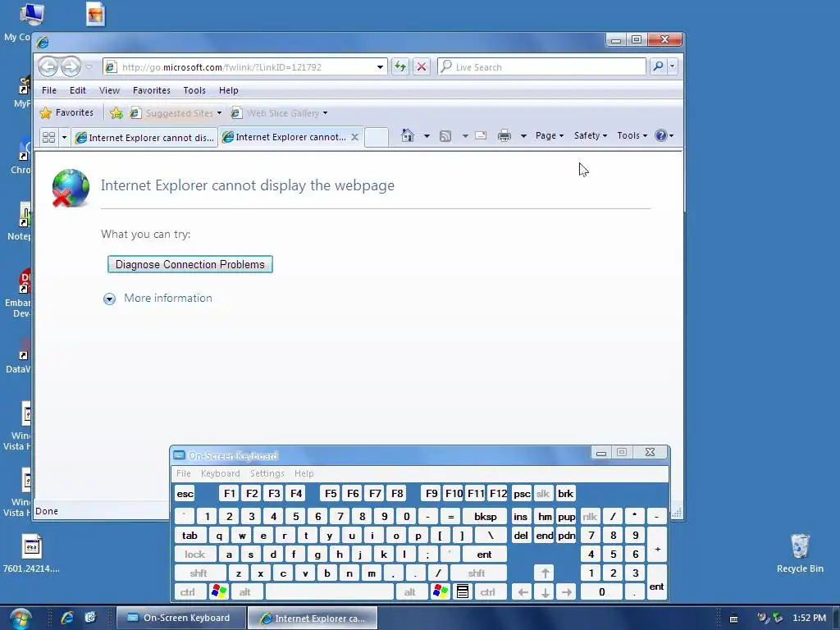
Task: Open On-Screen Keyboard Keyboard menu
Action: (x=220, y=473)
